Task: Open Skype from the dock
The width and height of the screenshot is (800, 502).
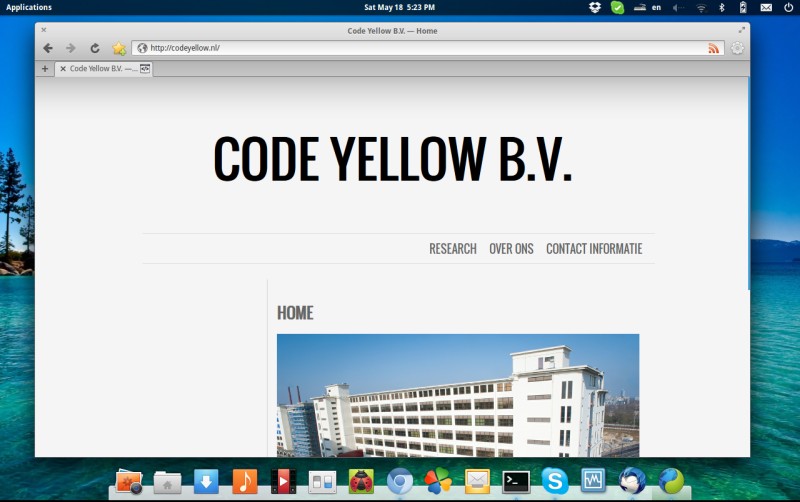Action: 555,482
